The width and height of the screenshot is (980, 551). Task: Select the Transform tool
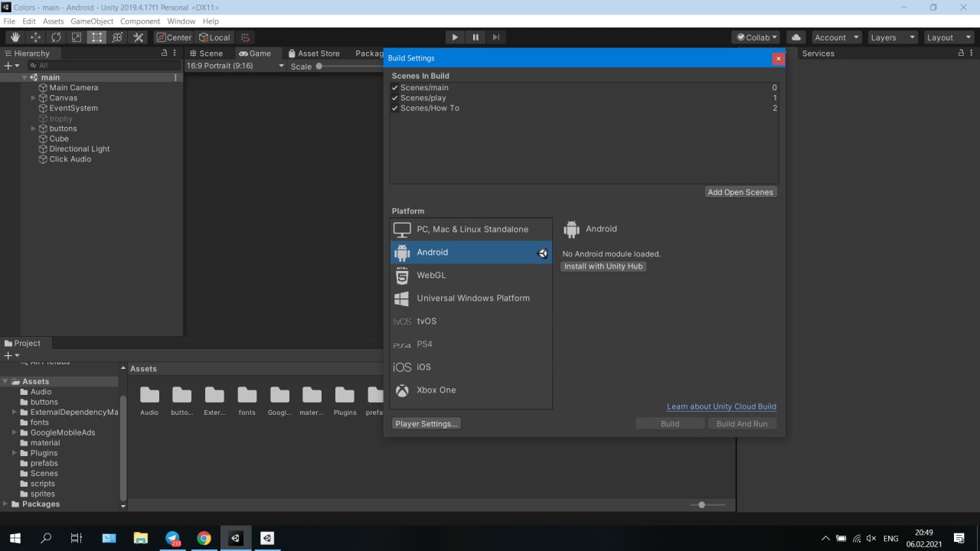(118, 37)
